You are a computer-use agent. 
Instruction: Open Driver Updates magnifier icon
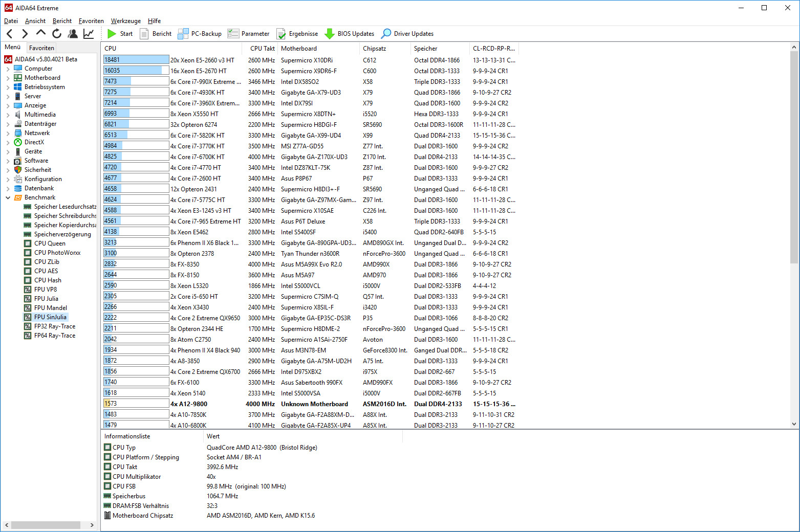click(386, 34)
